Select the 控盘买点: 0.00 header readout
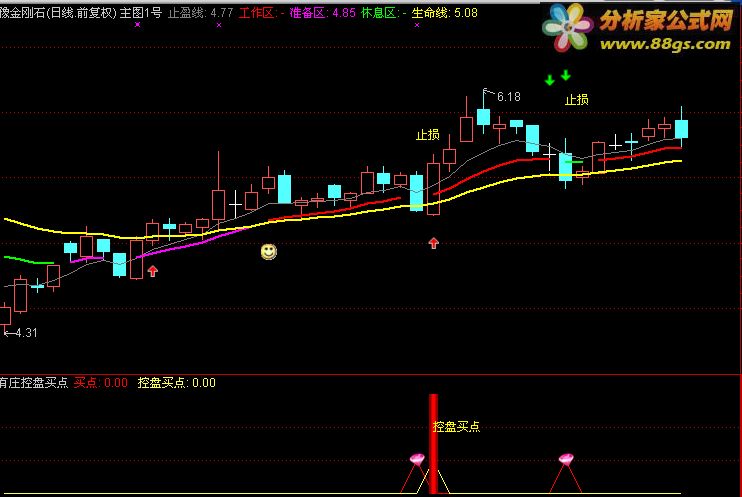This screenshot has height=497, width=742. pos(177,382)
